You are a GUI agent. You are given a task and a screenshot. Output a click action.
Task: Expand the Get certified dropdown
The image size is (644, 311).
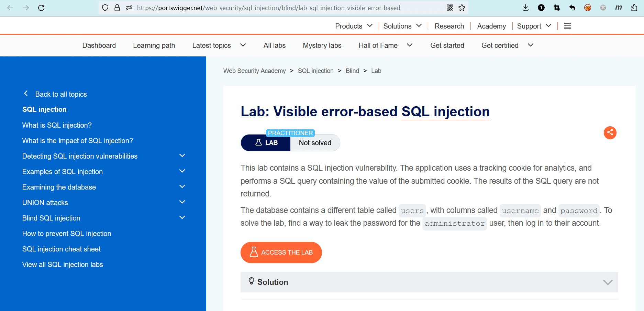[x=531, y=45]
